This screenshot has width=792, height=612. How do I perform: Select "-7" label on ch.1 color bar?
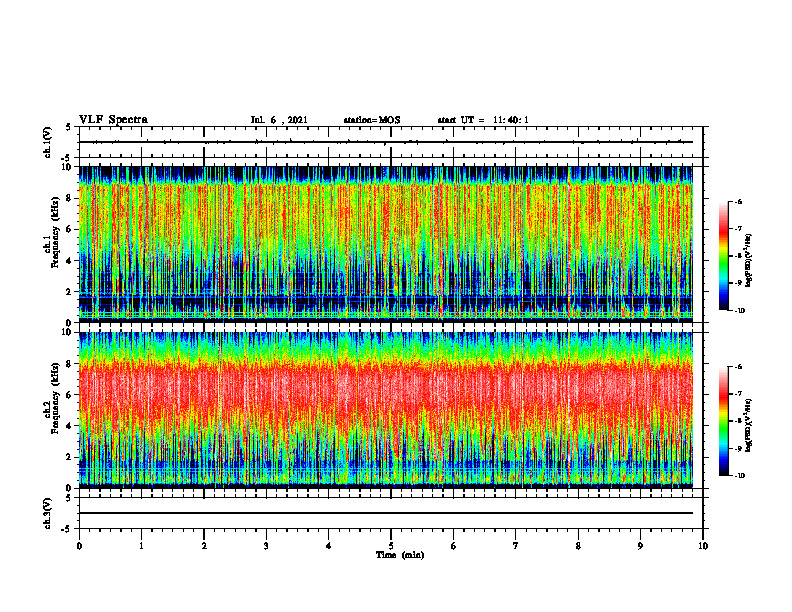click(x=738, y=229)
